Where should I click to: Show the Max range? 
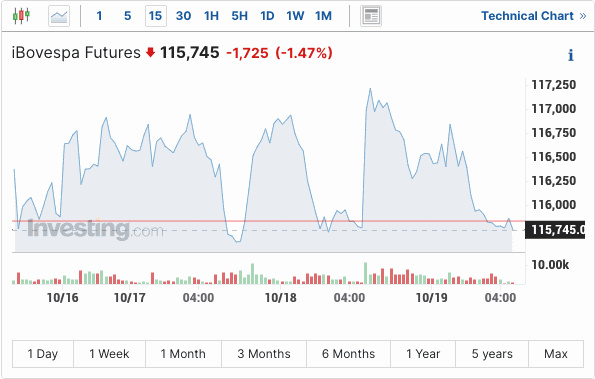pos(556,354)
